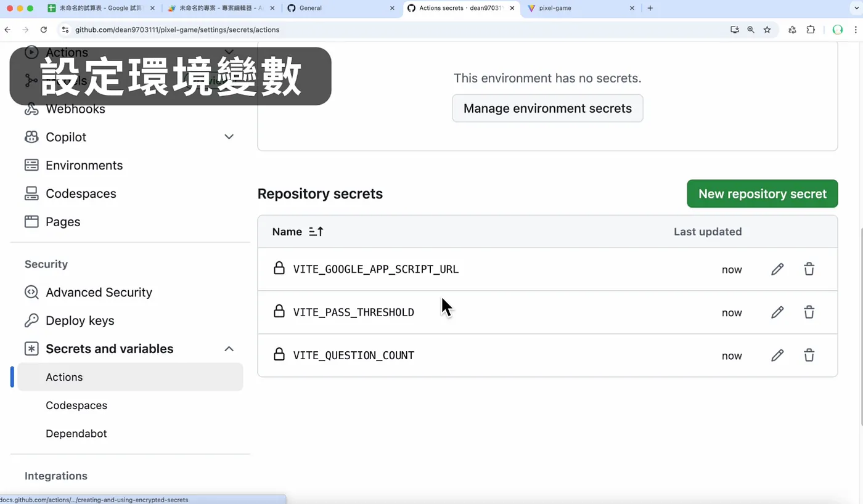Switch to the Apps Script project tab
Viewport: 863px width, 504px height.
221,8
